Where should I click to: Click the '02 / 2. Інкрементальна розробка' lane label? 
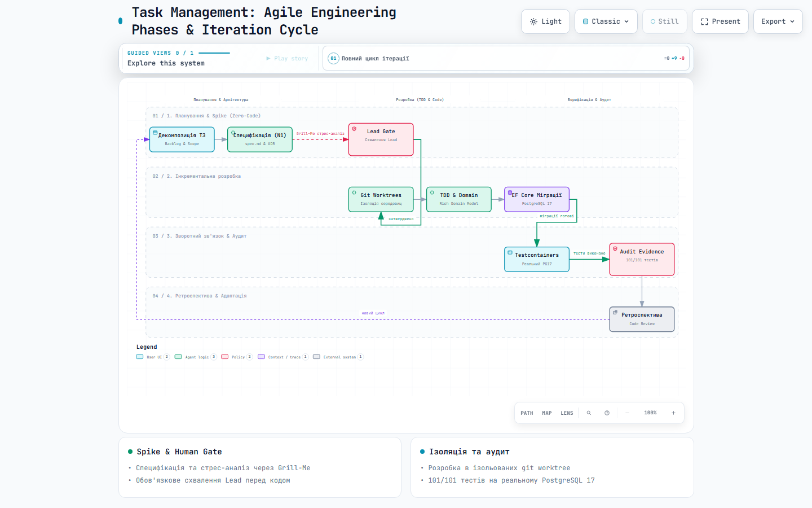coord(197,176)
